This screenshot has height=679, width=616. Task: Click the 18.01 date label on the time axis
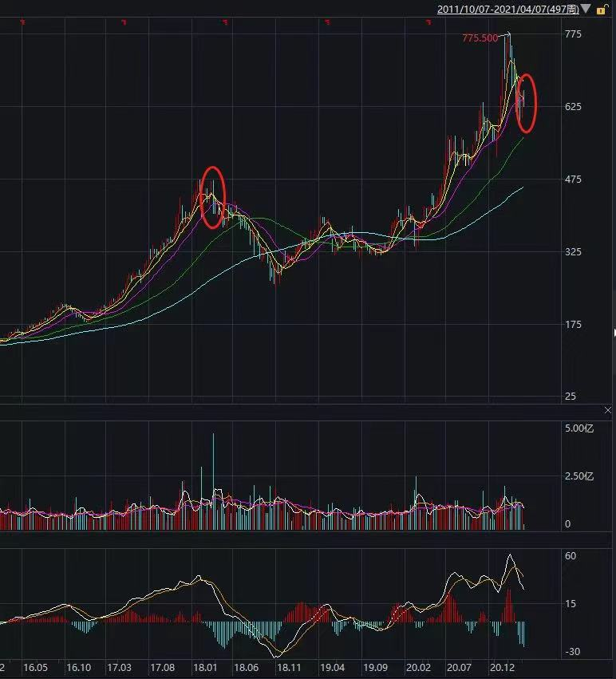pyautogui.click(x=204, y=667)
